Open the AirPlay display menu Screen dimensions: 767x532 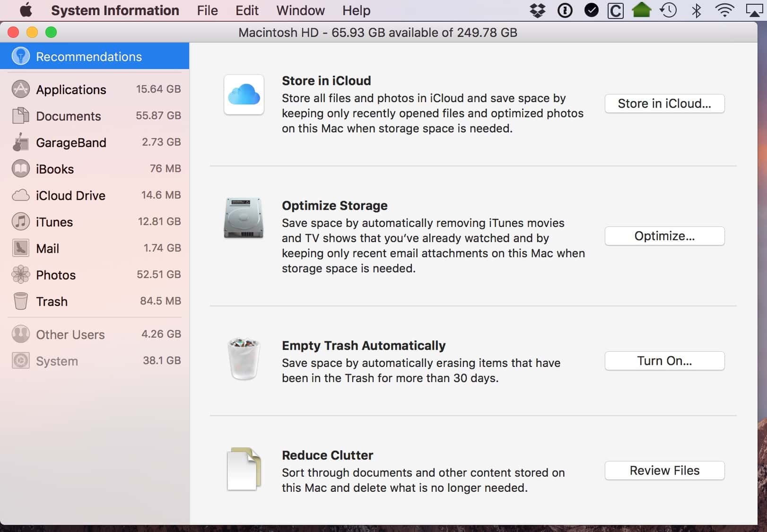[754, 10]
